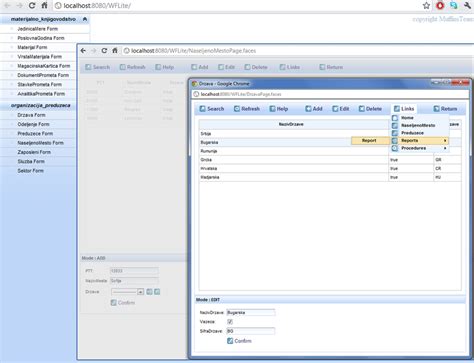474x363 pixels.
Task: Click back arrow in NaseljenoMesto window
Action: [x=83, y=51]
